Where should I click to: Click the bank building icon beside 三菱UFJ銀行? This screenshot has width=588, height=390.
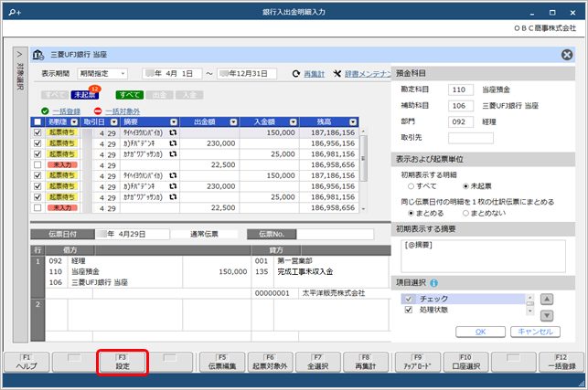(x=37, y=55)
